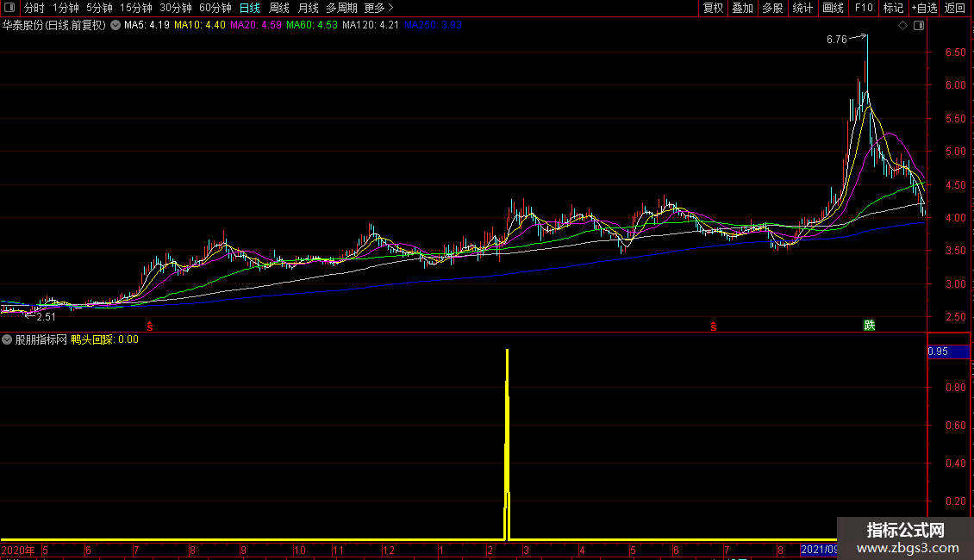Click the diamond icon in chart corner
Image resolution: width=974 pixels, height=560 pixels.
coord(903,26)
